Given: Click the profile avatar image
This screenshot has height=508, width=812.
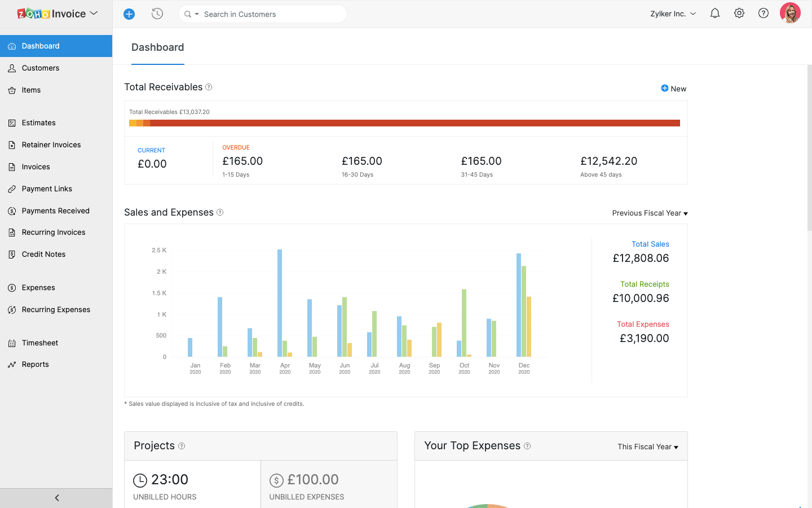Looking at the screenshot, I should (790, 12).
